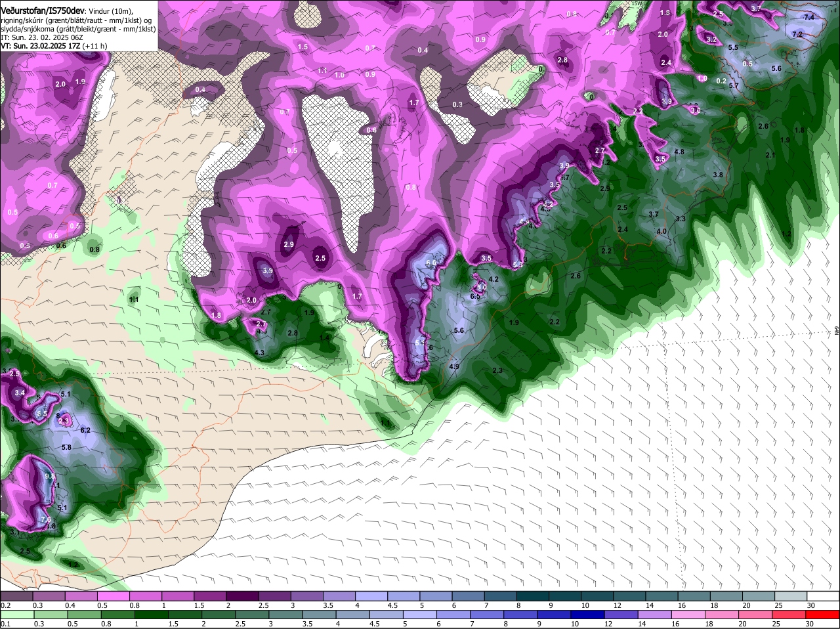Screen dimensions: 840x629
Task: Select the upper legend swatch between 2 and 2.5
Action: [243, 595]
